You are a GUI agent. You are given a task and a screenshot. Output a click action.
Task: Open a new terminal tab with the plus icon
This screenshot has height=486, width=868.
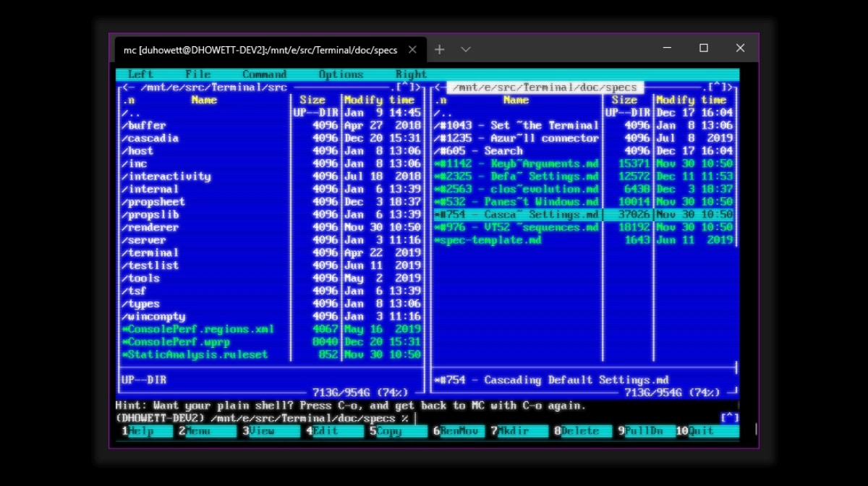tap(439, 49)
